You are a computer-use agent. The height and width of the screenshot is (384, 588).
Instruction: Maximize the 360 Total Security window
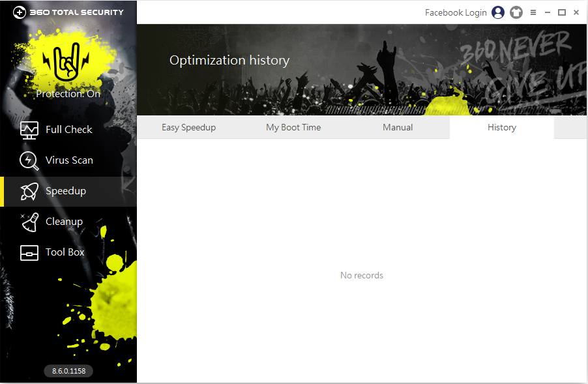562,12
